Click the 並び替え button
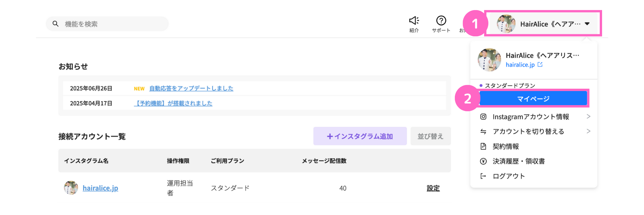 pos(430,136)
